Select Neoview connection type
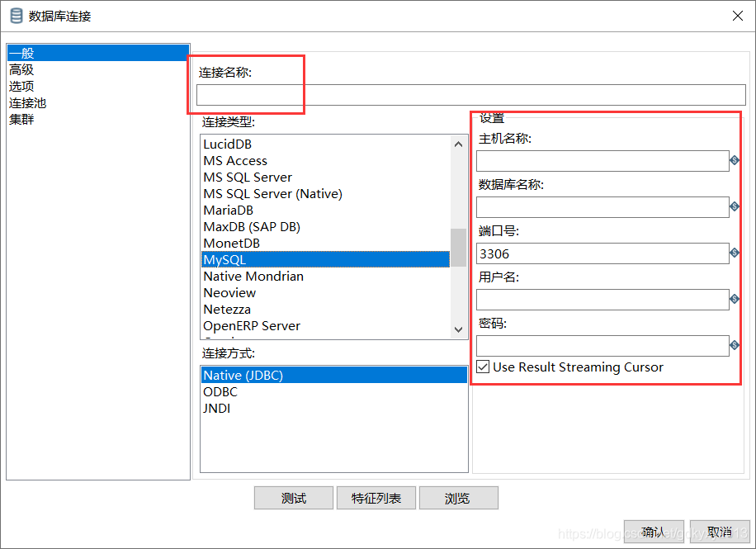This screenshot has width=756, height=549. click(326, 293)
